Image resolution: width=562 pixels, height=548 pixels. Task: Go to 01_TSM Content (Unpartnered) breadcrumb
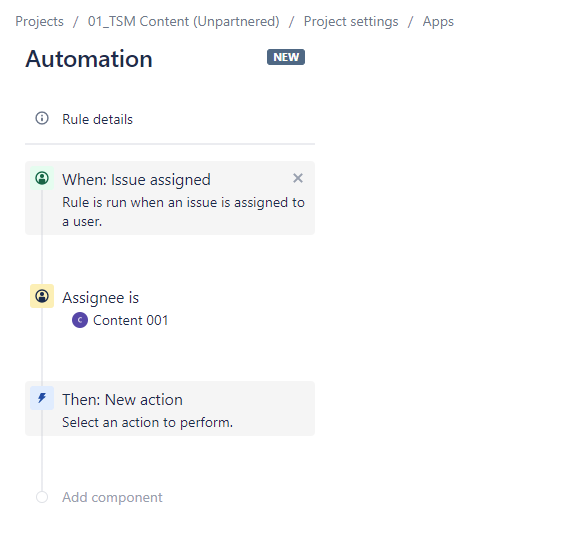(x=184, y=22)
